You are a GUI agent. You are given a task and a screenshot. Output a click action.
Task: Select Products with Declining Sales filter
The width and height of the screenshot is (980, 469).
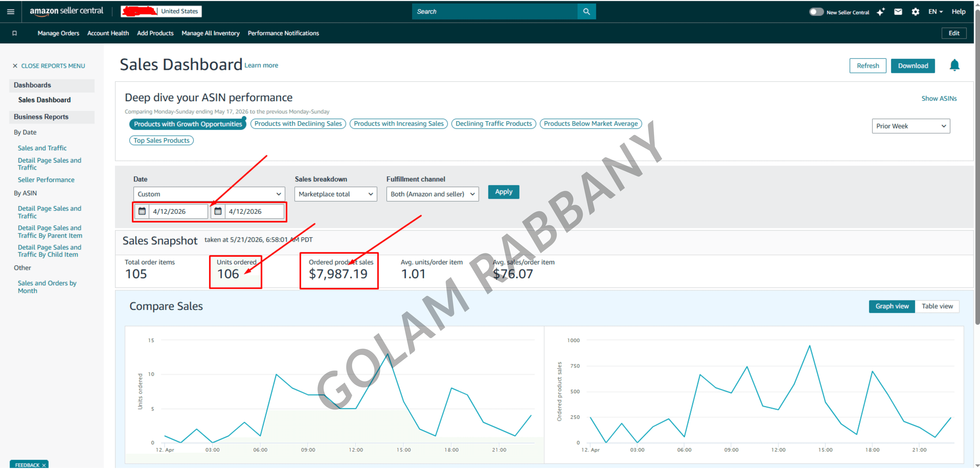pos(298,123)
